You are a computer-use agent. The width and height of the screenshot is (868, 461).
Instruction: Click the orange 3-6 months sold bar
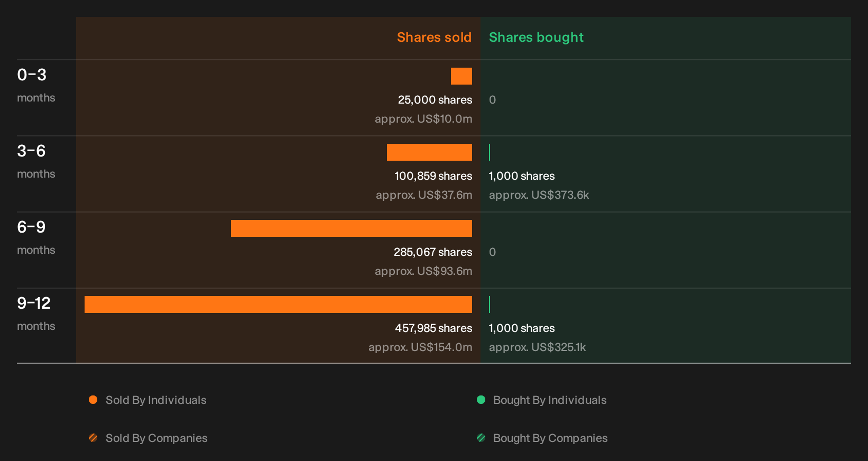429,152
